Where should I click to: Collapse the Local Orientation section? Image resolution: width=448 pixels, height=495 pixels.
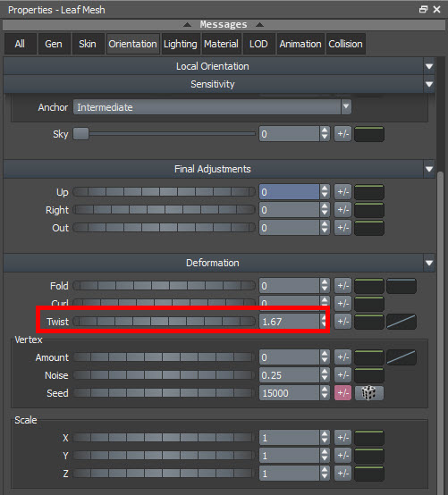point(429,66)
